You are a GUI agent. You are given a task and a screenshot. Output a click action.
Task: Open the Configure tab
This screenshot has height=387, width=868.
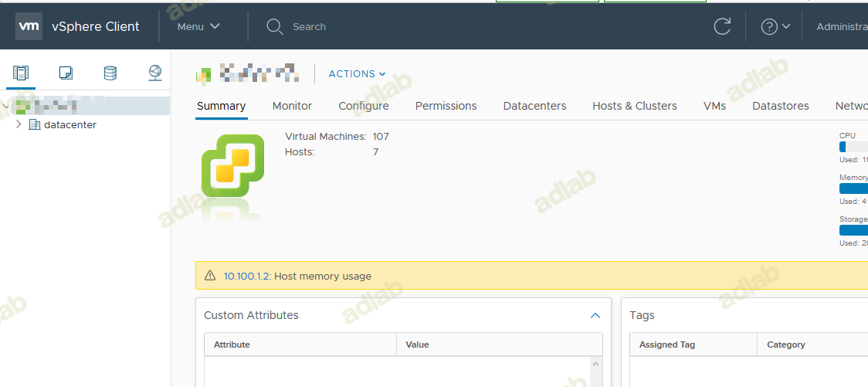pyautogui.click(x=364, y=106)
